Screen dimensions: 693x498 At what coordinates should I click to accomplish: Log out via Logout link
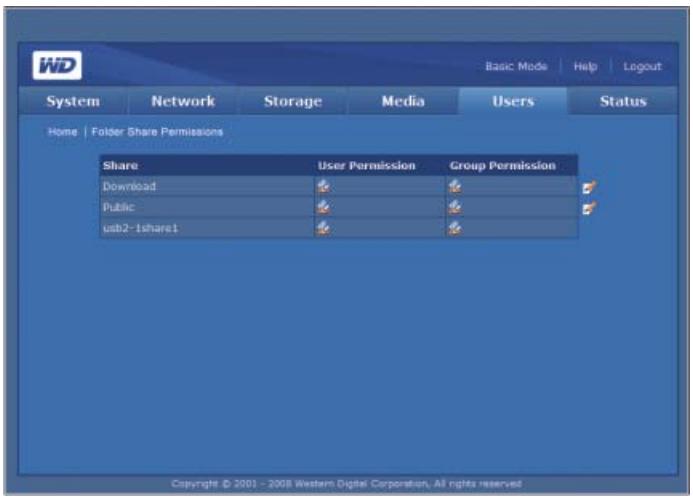(x=642, y=67)
